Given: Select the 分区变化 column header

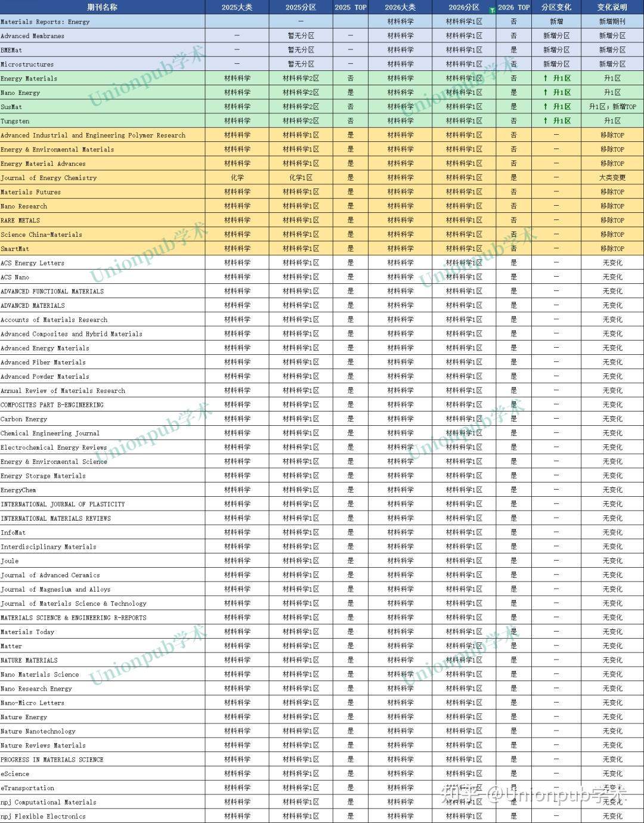Looking at the screenshot, I should [556, 7].
